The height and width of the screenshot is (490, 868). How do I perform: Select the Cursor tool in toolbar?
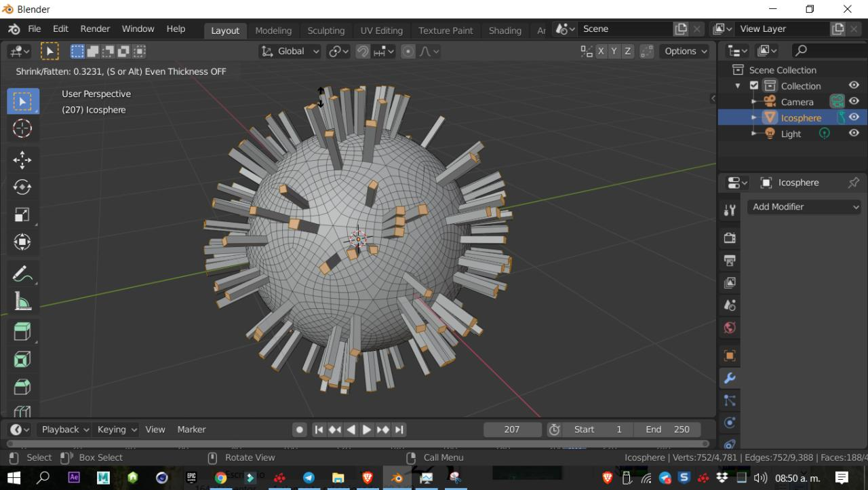22,128
